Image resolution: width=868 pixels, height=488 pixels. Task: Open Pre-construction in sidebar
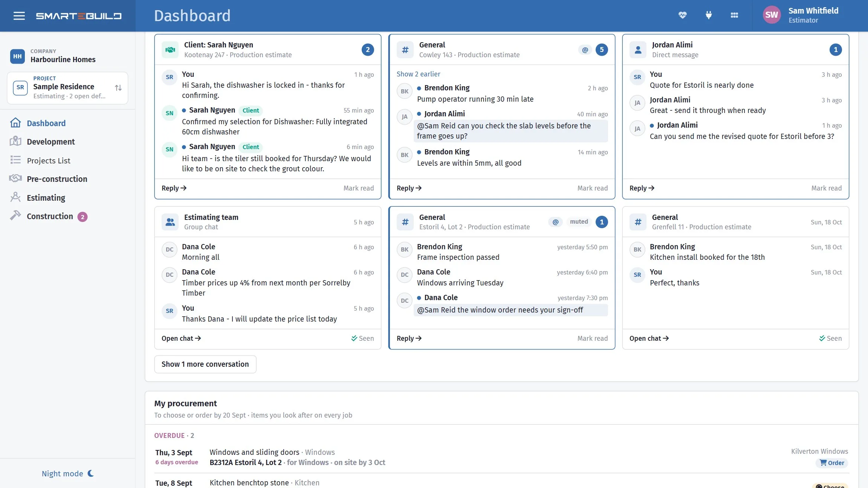[x=57, y=179]
